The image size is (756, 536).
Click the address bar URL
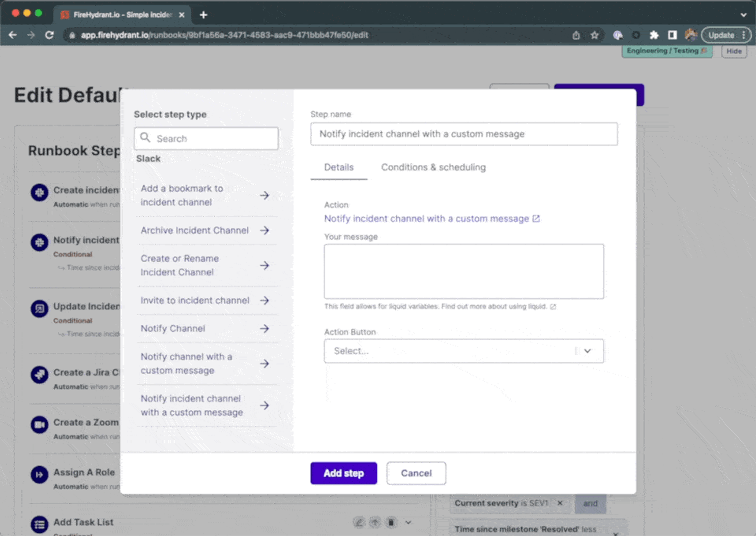(x=224, y=35)
